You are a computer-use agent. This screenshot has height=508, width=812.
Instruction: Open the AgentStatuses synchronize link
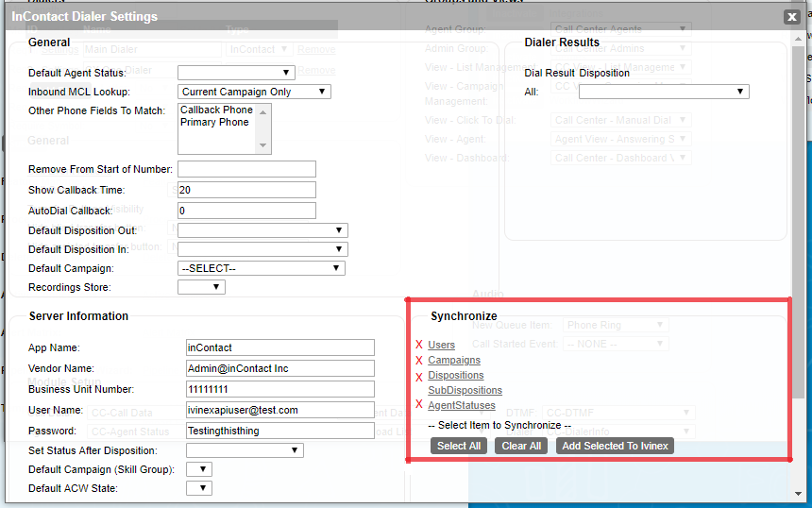(x=462, y=405)
